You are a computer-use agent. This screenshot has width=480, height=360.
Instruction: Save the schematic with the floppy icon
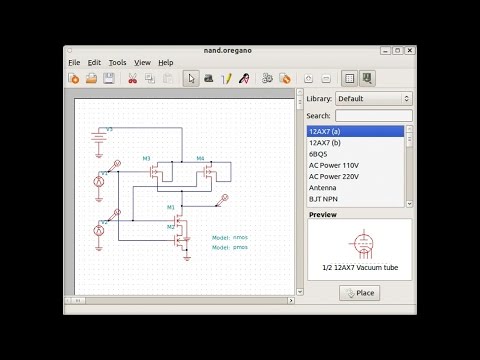point(109,79)
